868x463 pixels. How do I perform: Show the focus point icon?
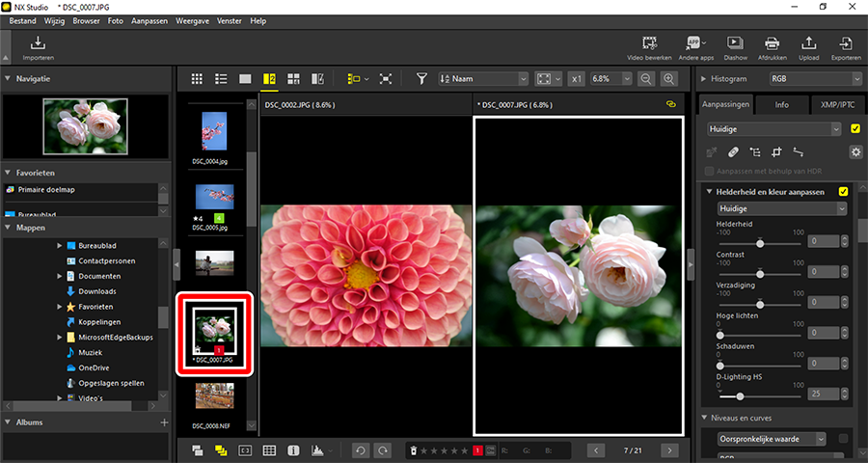(x=245, y=450)
